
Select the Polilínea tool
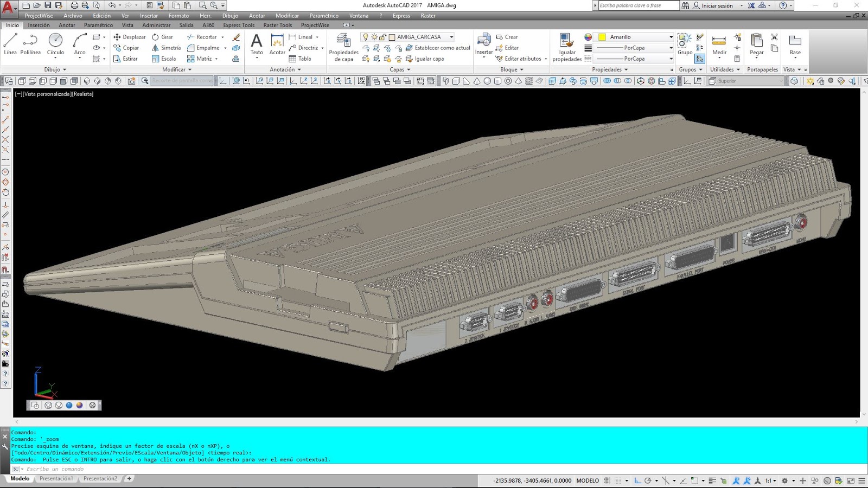click(x=30, y=44)
